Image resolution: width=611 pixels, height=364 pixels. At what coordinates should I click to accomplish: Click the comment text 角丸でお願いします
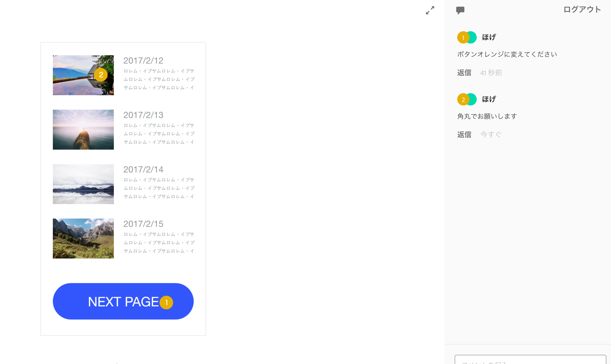[487, 116]
